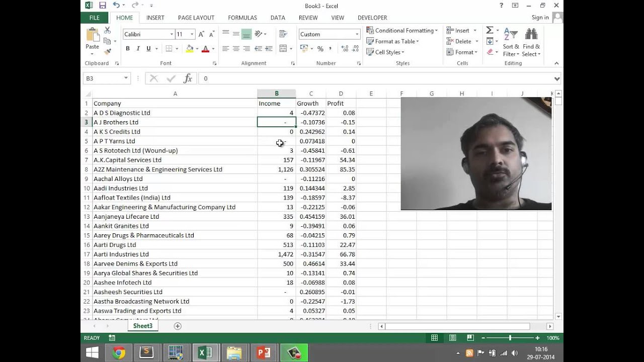Click the Clear eraser icon
644x362 pixels.
[x=490, y=52]
